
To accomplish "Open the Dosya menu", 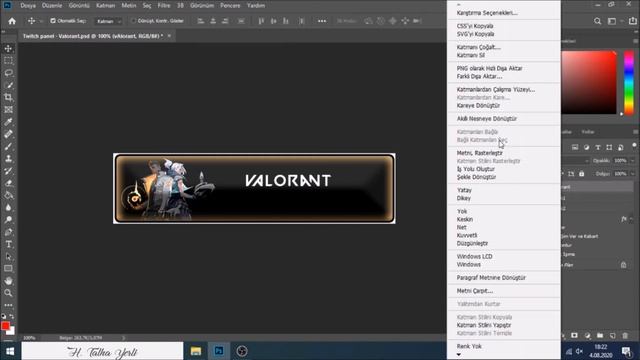I will click(28, 6).
